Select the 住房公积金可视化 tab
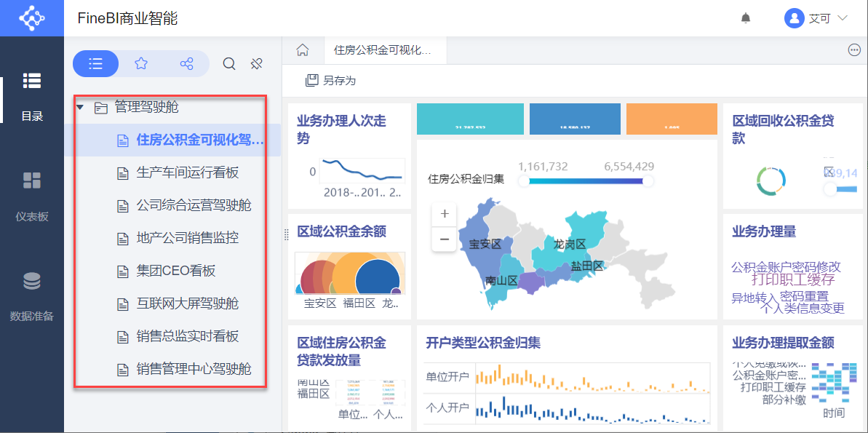 382,50
